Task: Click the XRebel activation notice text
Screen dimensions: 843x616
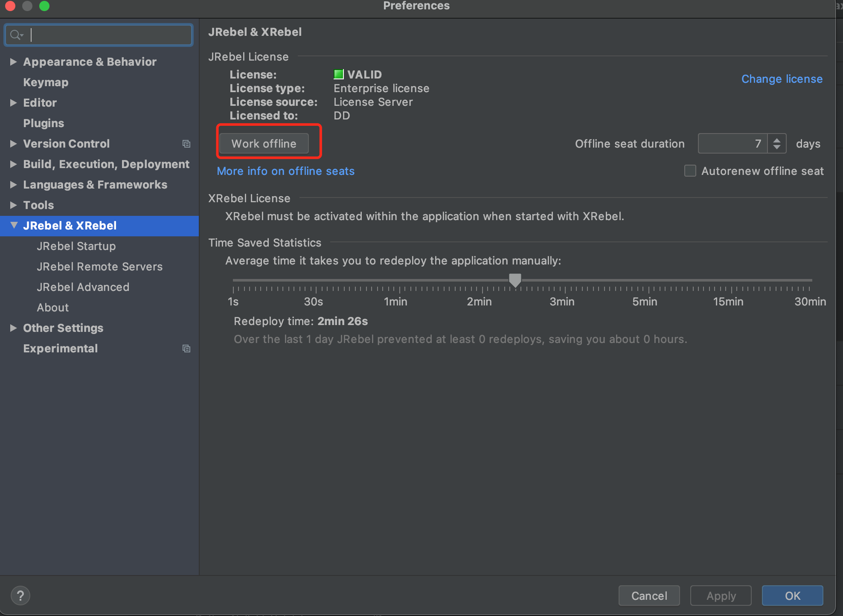Action: tap(424, 216)
